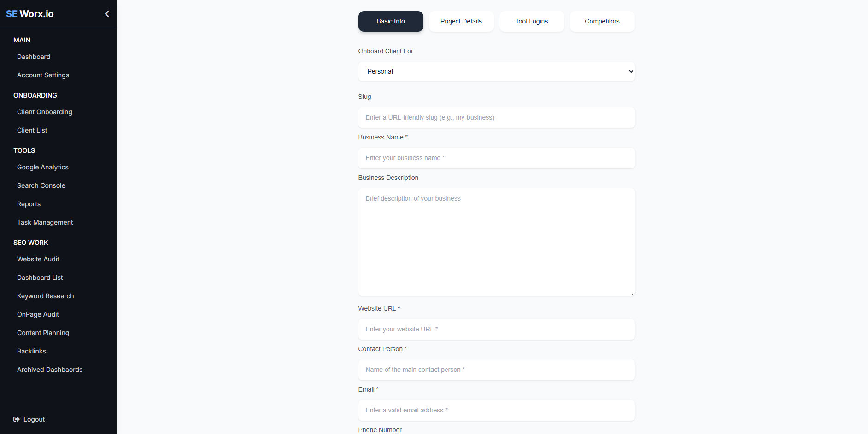Switch to the Competitors tab
868x434 pixels.
pos(602,21)
